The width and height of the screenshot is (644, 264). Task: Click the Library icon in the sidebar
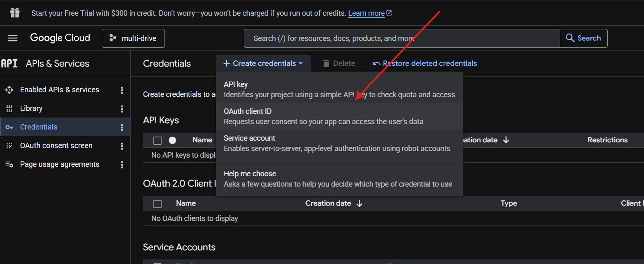point(9,108)
